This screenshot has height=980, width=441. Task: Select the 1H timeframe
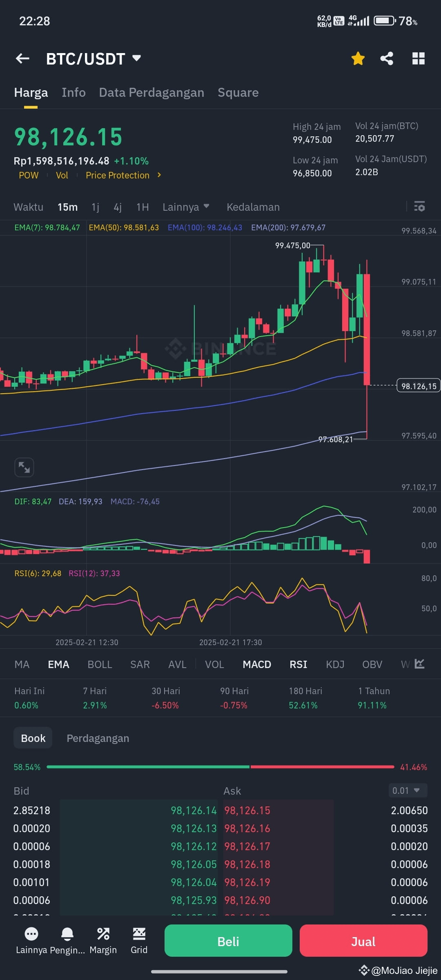143,207
